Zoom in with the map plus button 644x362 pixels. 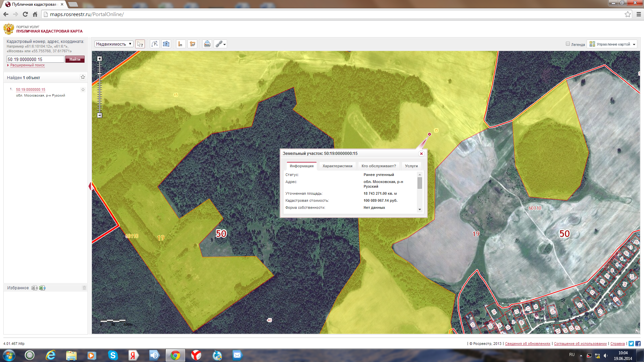click(100, 59)
